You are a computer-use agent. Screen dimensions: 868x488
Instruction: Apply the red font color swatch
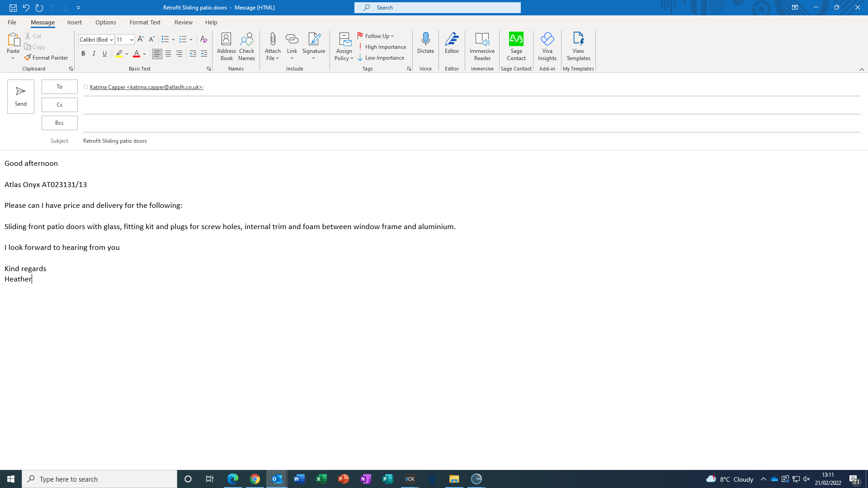137,54
